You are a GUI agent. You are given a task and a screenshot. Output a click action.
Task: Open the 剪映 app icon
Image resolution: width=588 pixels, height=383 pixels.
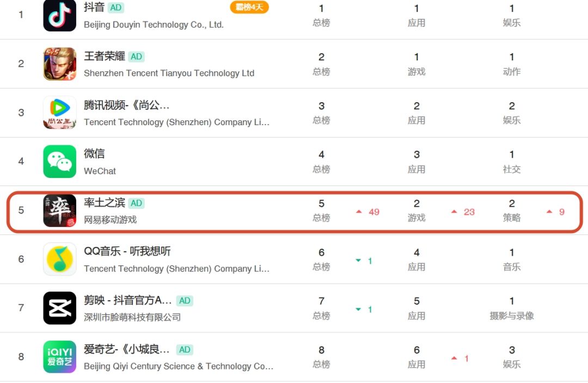60,308
